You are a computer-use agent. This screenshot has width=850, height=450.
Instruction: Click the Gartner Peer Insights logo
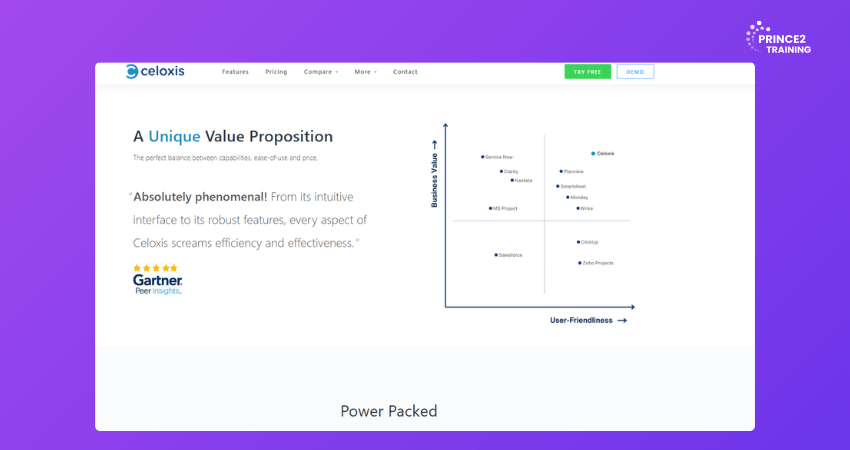click(157, 285)
